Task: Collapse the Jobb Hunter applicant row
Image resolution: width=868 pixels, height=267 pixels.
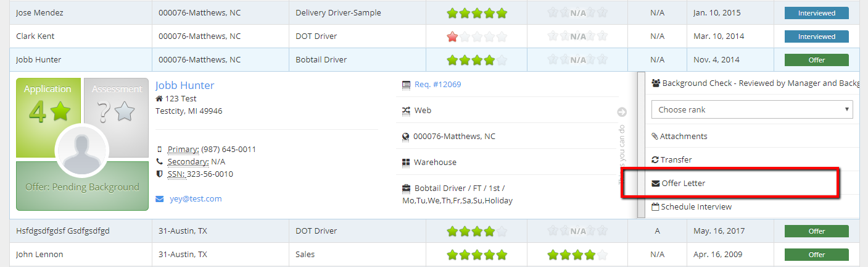Action: click(39, 60)
